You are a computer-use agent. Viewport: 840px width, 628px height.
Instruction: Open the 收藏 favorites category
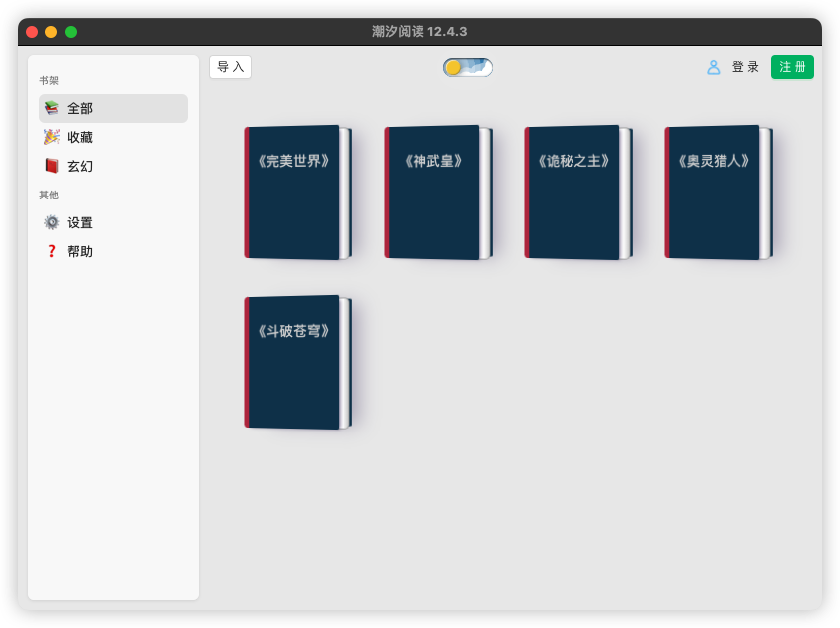pos(81,137)
